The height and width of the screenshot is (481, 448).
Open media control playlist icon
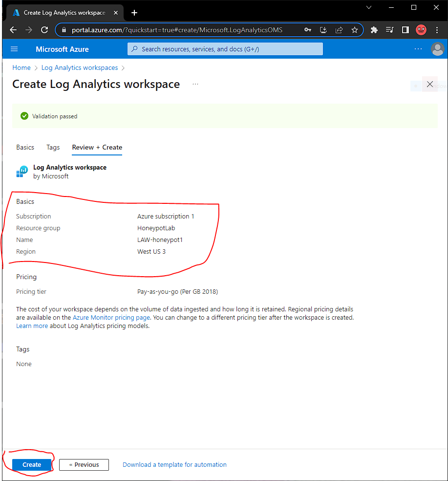click(389, 30)
